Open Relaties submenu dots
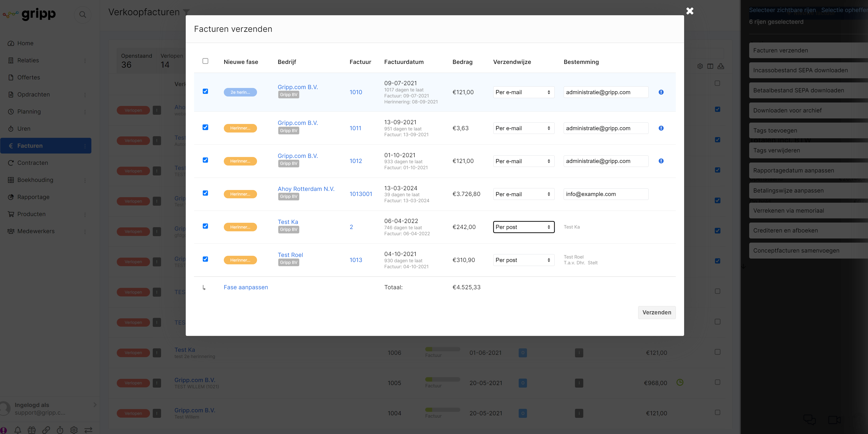 coord(85,61)
